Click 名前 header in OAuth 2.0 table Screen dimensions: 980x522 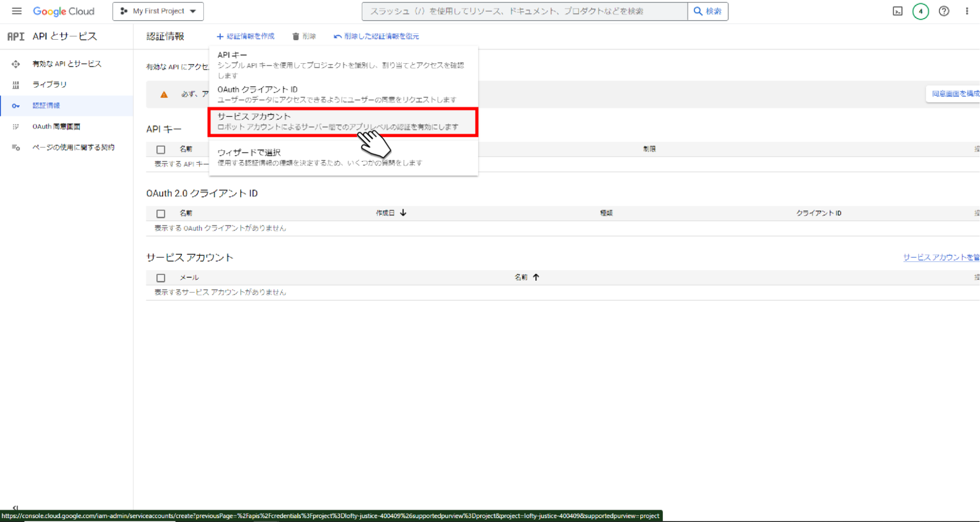(186, 213)
